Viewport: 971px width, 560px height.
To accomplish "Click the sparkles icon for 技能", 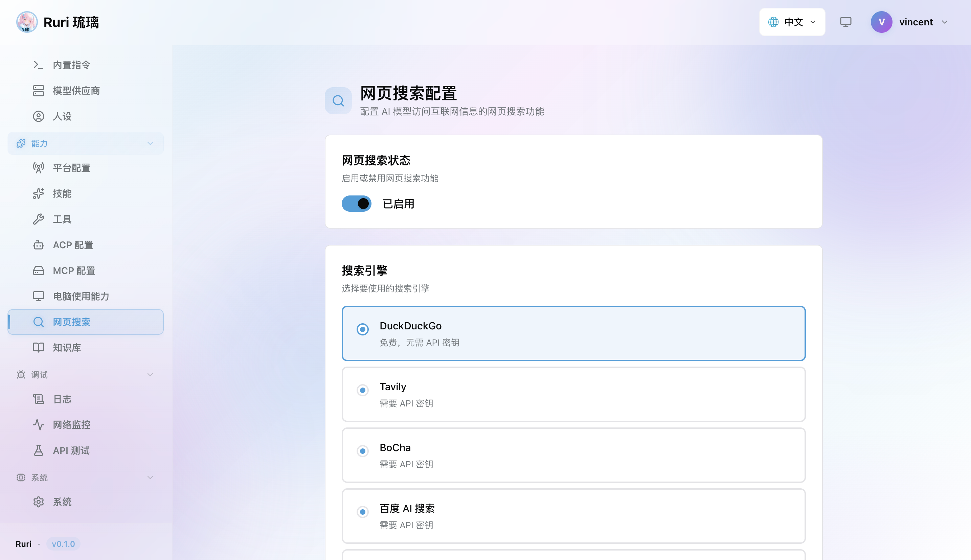I will tap(39, 193).
